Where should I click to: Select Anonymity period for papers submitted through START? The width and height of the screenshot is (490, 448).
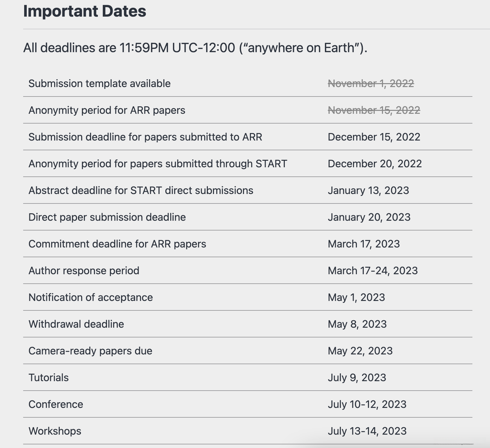(158, 164)
